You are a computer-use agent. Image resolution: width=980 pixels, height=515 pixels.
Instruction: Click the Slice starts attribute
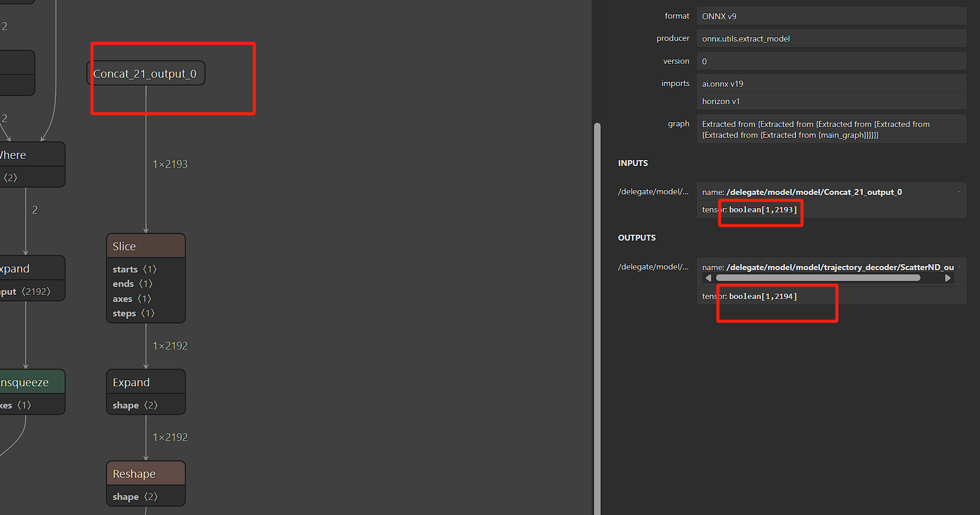134,270
